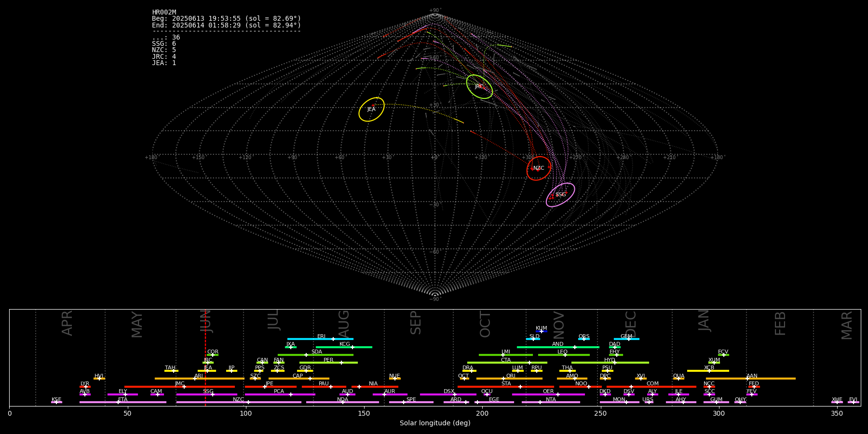Click the GEM shower label in the timeline
The width and height of the screenshot is (868, 434).
coord(626,337)
